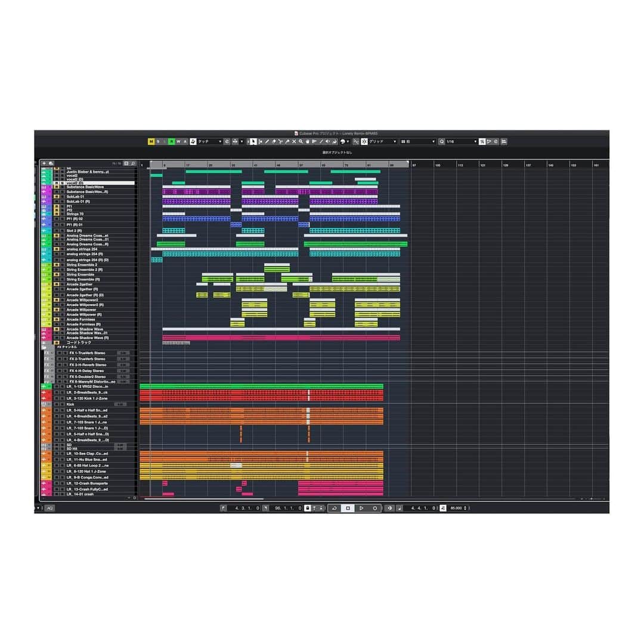Open the track visibility filter icon
644x644 pixels.
[x=126, y=163]
